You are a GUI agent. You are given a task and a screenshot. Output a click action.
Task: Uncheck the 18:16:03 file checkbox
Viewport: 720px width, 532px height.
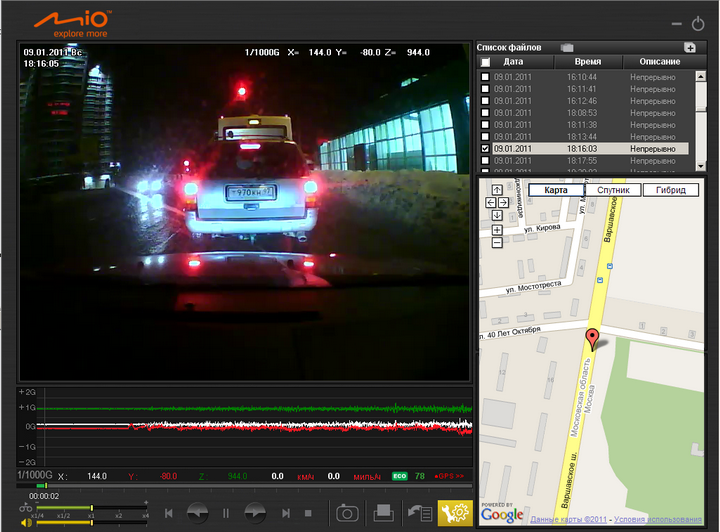coord(485,149)
